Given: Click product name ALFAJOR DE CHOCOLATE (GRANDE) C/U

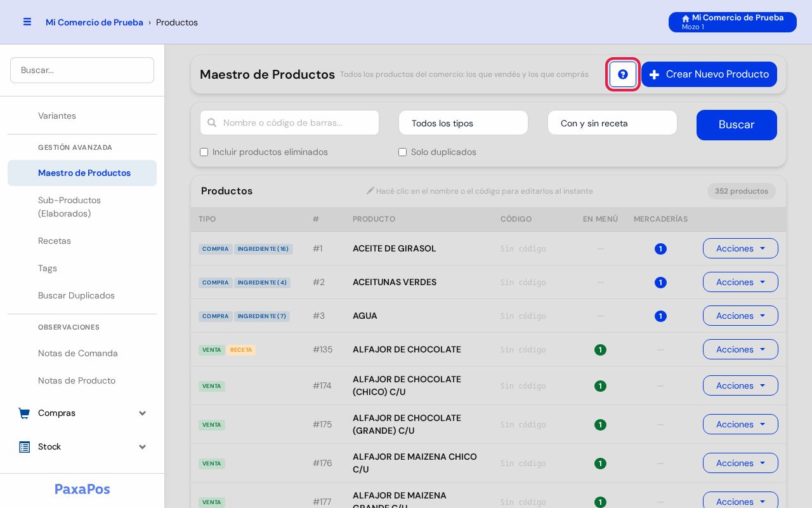Looking at the screenshot, I should (407, 424).
